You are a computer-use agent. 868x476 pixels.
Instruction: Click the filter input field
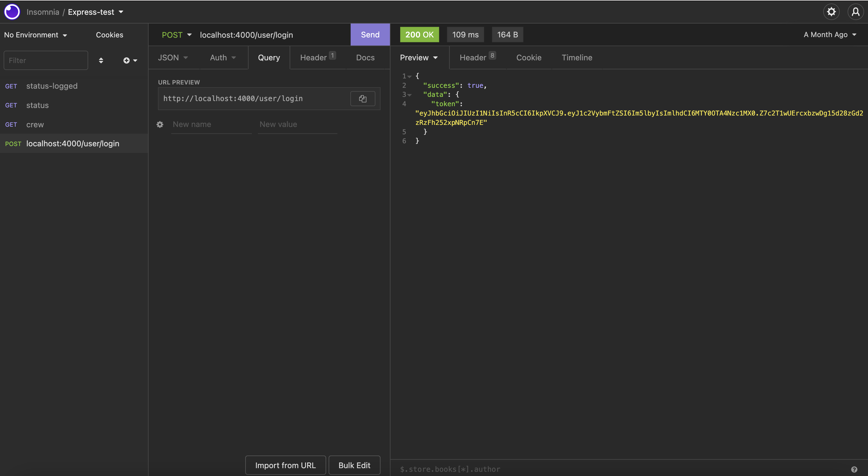(x=46, y=60)
